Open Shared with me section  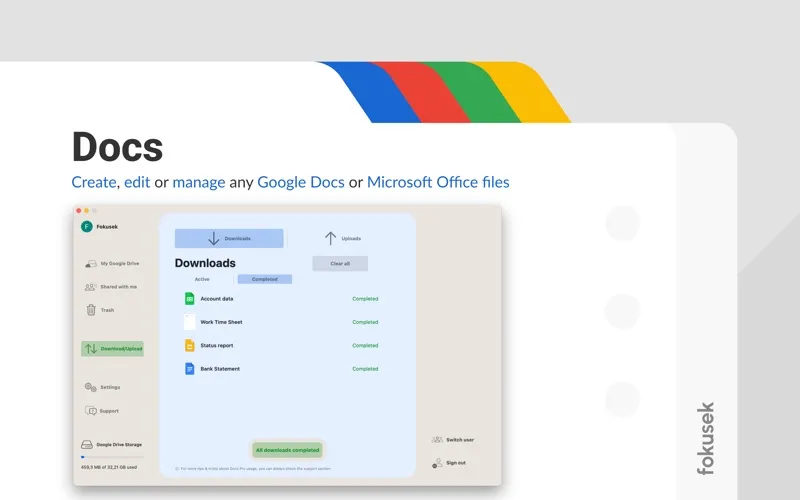(x=111, y=287)
